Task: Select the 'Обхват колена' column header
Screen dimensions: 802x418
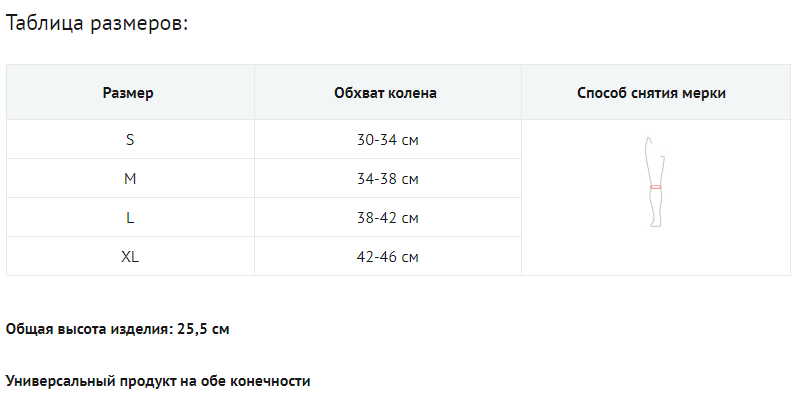Action: [385, 93]
